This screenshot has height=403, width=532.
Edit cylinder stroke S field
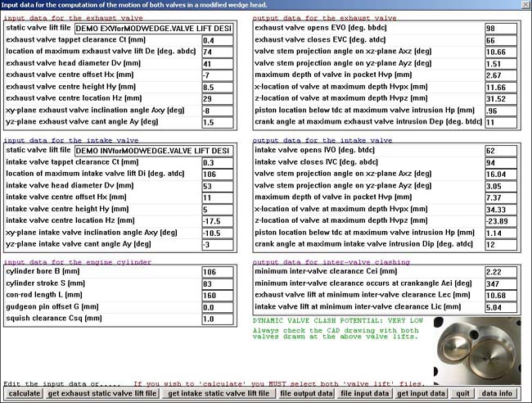[218, 284]
